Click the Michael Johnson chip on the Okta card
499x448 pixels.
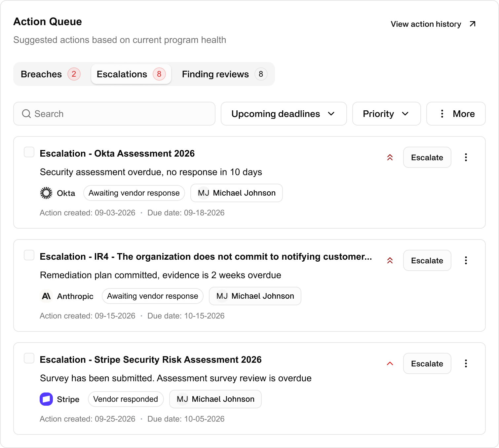coord(237,193)
